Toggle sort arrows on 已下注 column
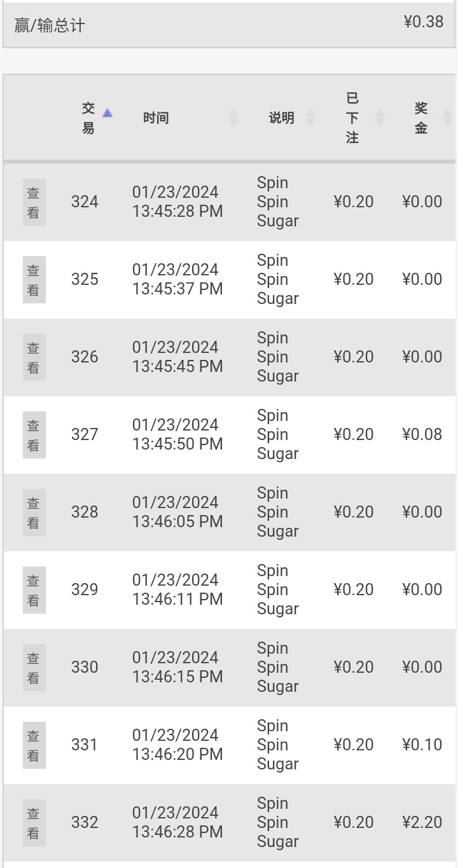The width and height of the screenshot is (458, 868). (x=380, y=118)
